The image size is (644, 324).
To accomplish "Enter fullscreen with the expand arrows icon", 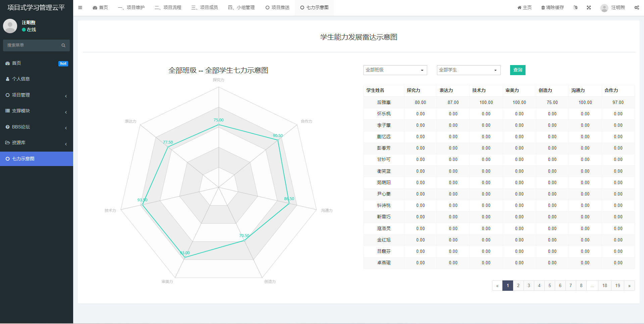I will pos(589,7).
